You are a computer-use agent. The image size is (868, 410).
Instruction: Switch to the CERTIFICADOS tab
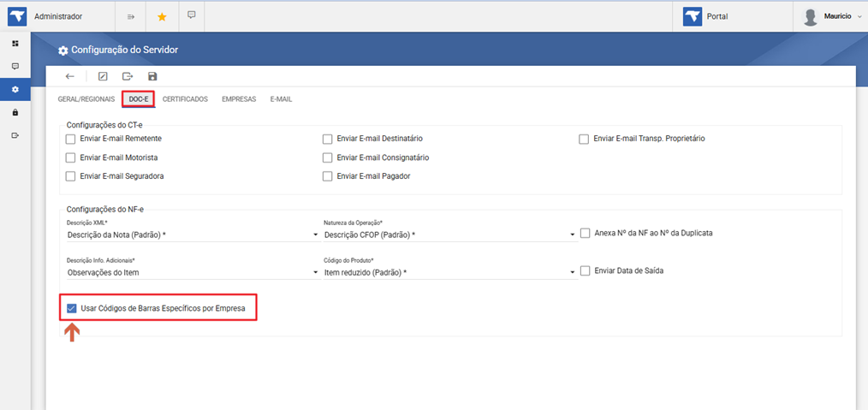(x=186, y=99)
